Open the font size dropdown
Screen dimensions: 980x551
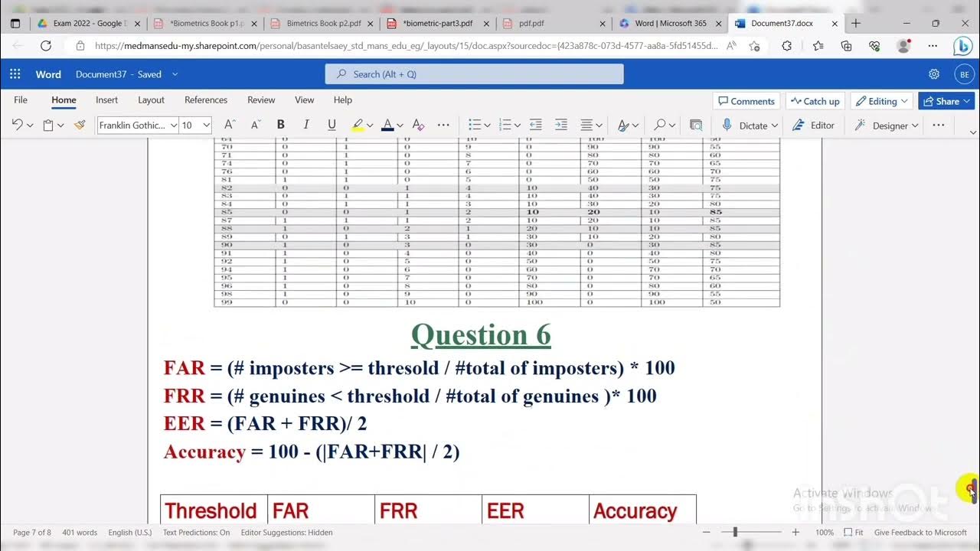[206, 125]
